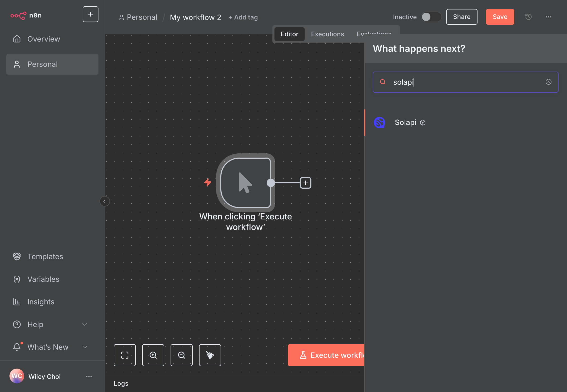Open the Insights page
The image size is (567, 392).
click(x=52, y=302)
